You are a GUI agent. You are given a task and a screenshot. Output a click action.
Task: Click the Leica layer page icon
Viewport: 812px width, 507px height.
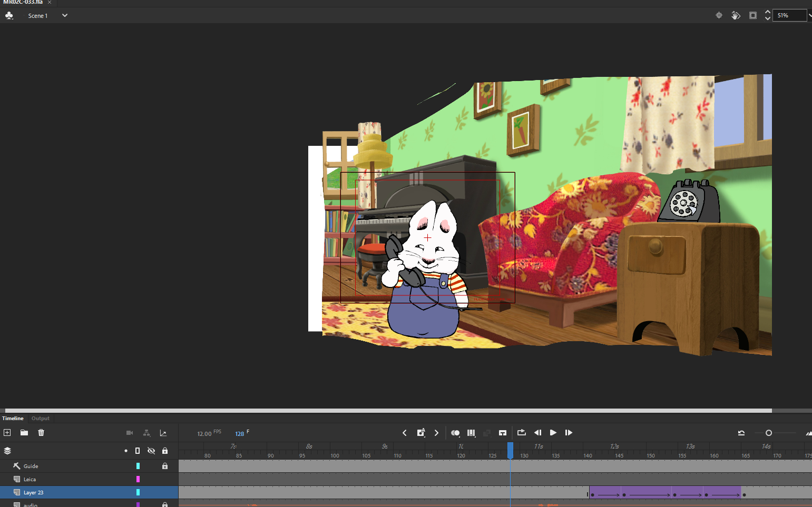pos(17,479)
